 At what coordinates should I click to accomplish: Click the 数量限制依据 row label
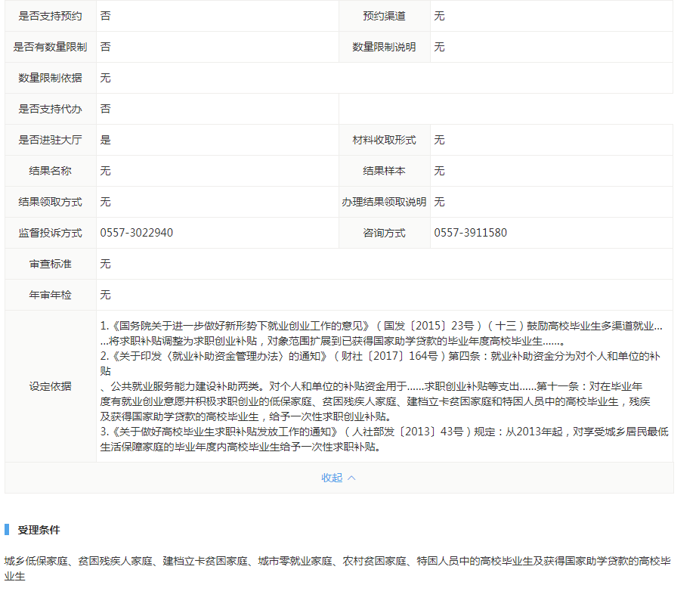click(50, 78)
